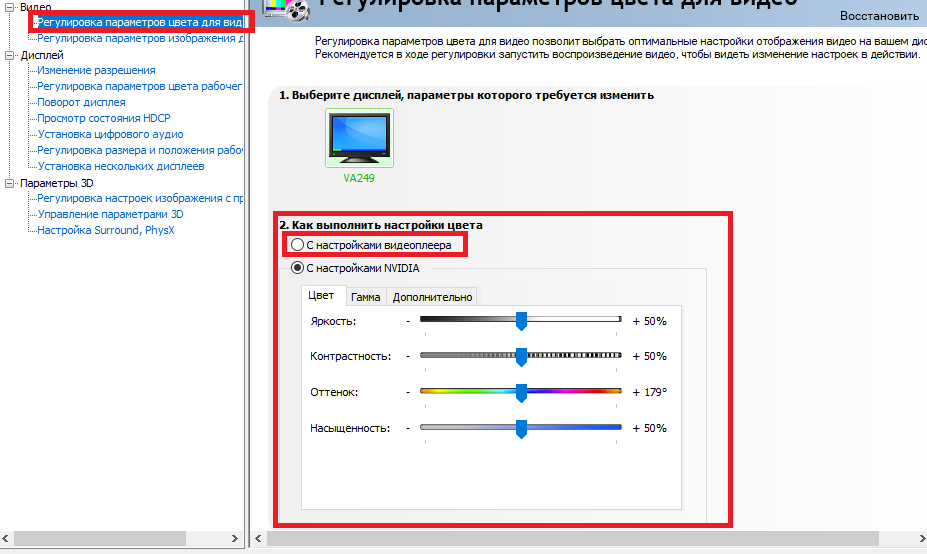This screenshot has height=554, width=927.
Task: Collapse the Видео tree section
Action: pyautogui.click(x=9, y=7)
